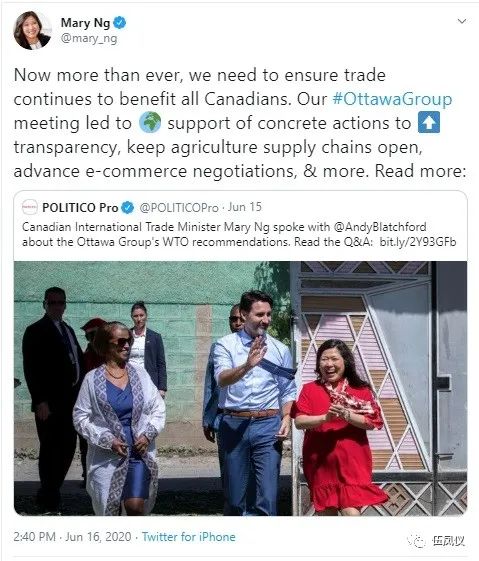
Task: Click the WeChat watermark logo icon
Action: pos(417,541)
